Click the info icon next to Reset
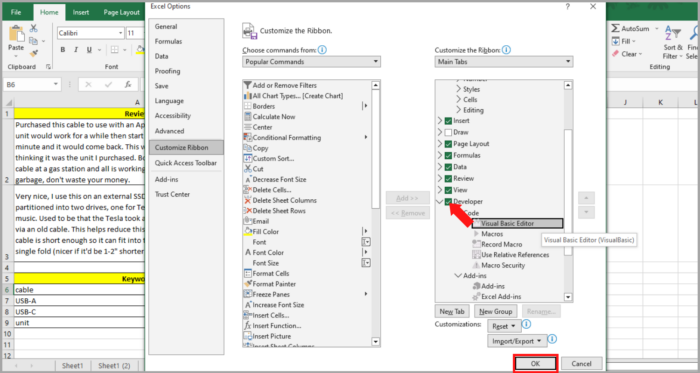The width and height of the screenshot is (700, 373). coord(526,324)
